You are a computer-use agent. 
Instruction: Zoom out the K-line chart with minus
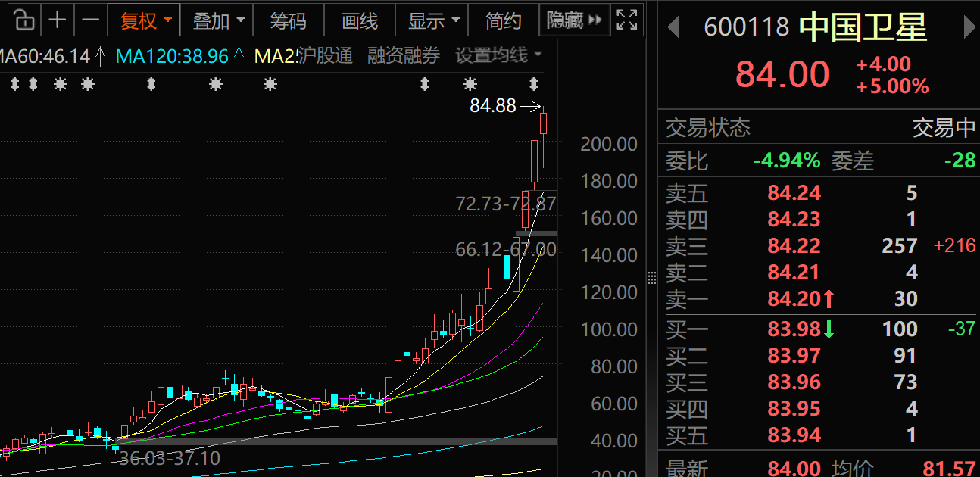(x=90, y=20)
